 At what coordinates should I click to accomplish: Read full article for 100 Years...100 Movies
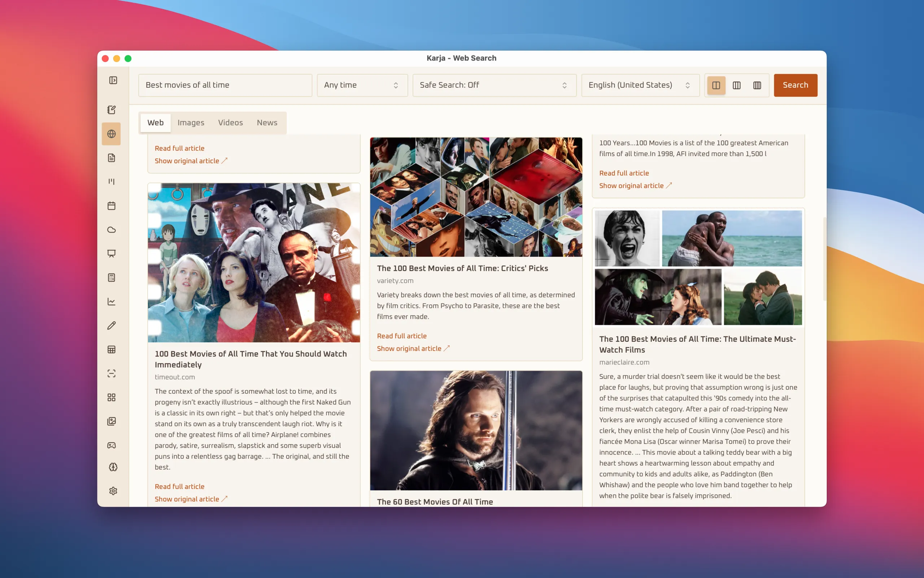click(x=624, y=173)
